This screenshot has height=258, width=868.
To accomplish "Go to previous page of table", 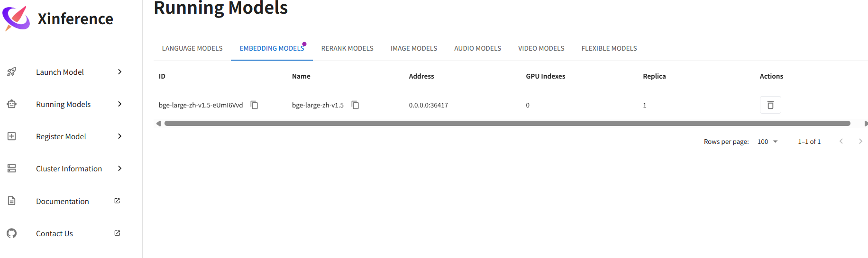I will (841, 142).
